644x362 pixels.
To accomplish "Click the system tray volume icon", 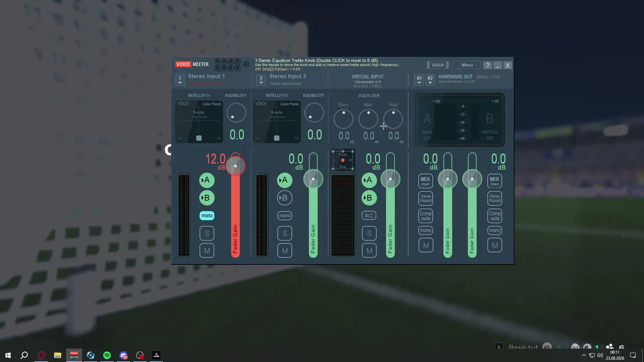I will click(x=600, y=355).
